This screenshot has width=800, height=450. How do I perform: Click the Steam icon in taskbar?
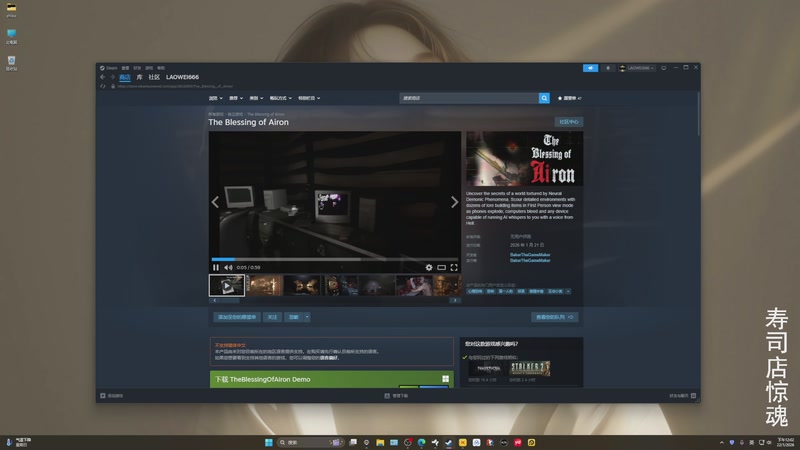click(x=448, y=442)
